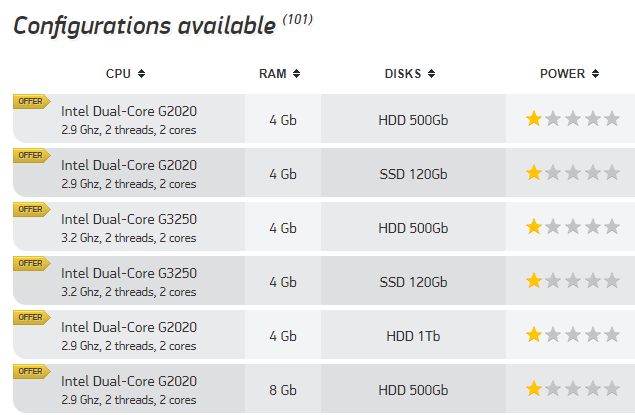Select the 8 Gb RAM cell
This screenshot has height=415, width=635.
[283, 389]
